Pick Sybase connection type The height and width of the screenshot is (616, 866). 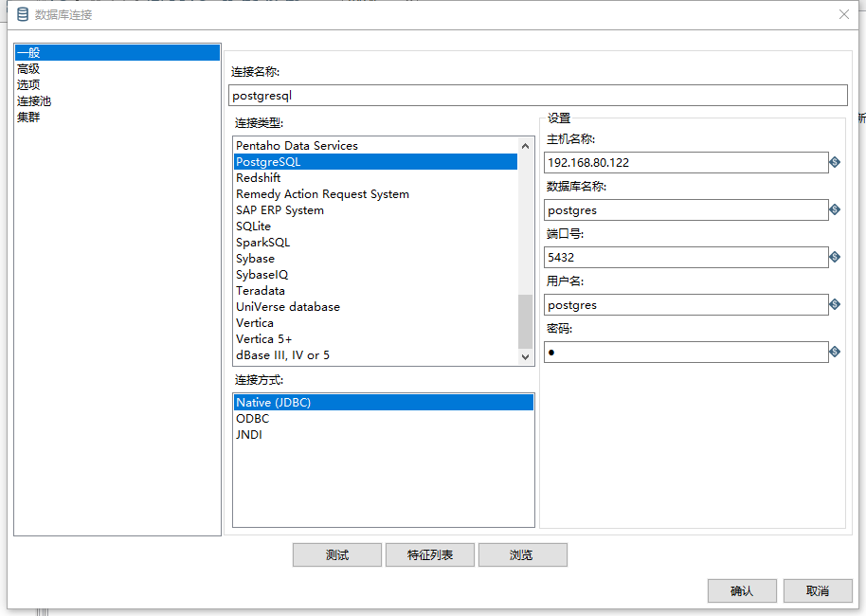click(375, 258)
